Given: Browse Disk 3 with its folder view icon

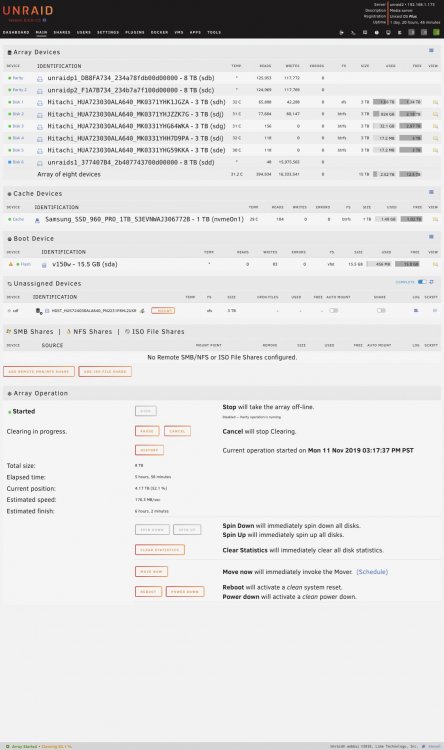Looking at the screenshot, I should pyautogui.click(x=435, y=126).
